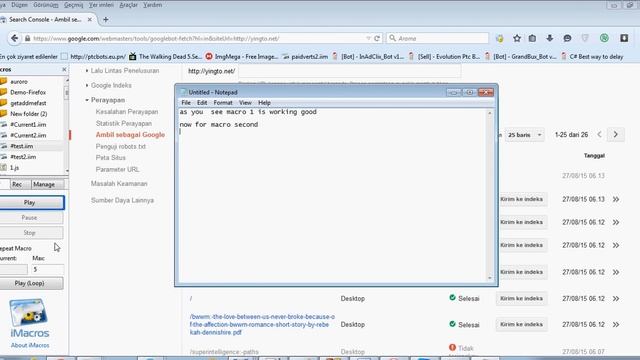Open the bookmarks list clipboard icon

[532, 38]
